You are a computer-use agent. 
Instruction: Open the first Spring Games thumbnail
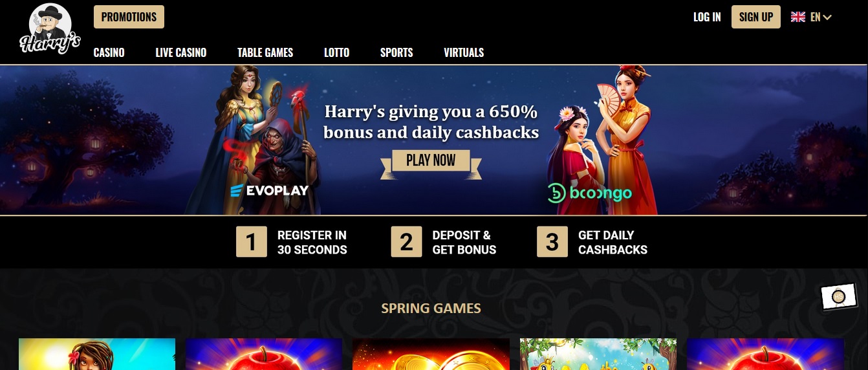point(97,354)
